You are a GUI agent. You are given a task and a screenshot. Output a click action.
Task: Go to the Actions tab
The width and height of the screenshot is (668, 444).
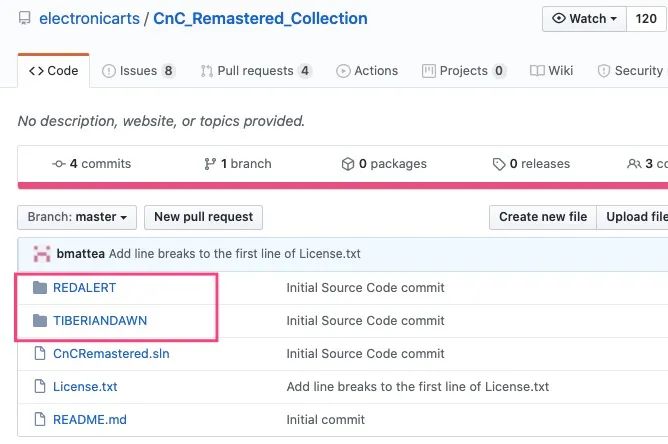(367, 71)
